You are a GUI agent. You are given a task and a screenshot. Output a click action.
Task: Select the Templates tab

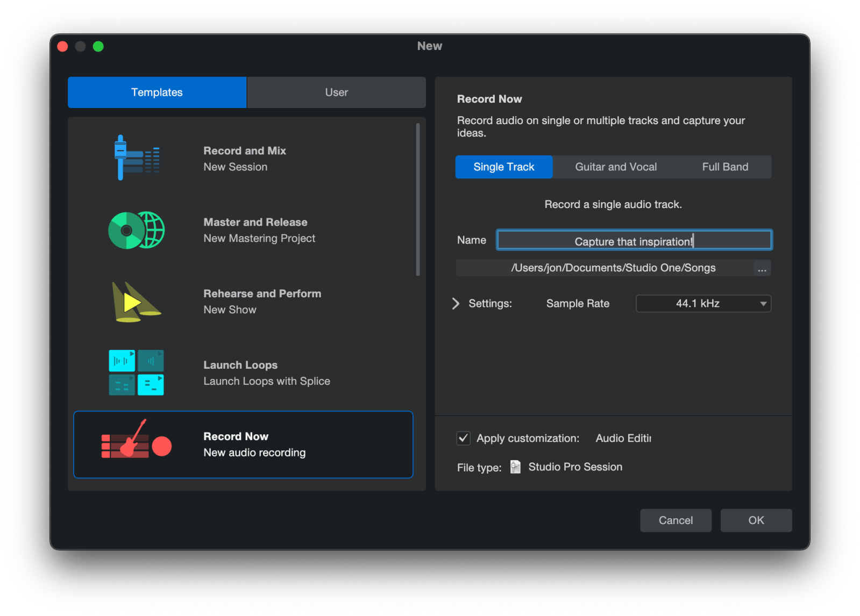(157, 92)
